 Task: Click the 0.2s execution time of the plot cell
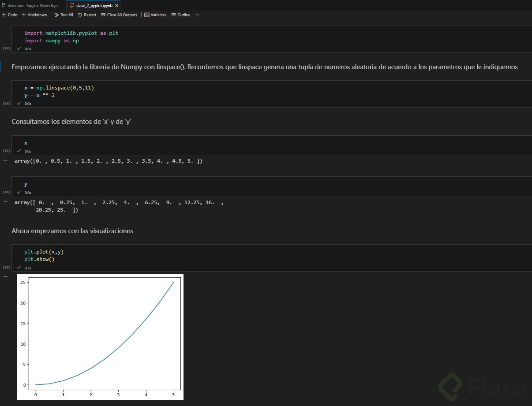[x=27, y=267]
